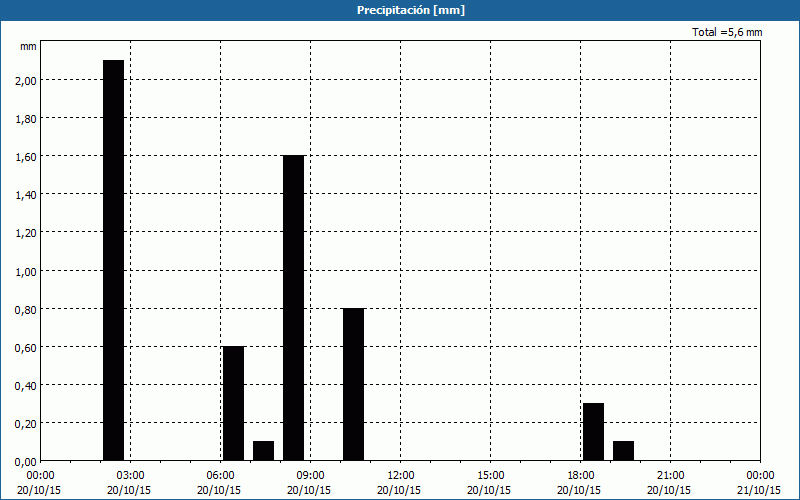Select the 0,40 y-axis value
The height and width of the screenshot is (500, 800).
point(26,386)
